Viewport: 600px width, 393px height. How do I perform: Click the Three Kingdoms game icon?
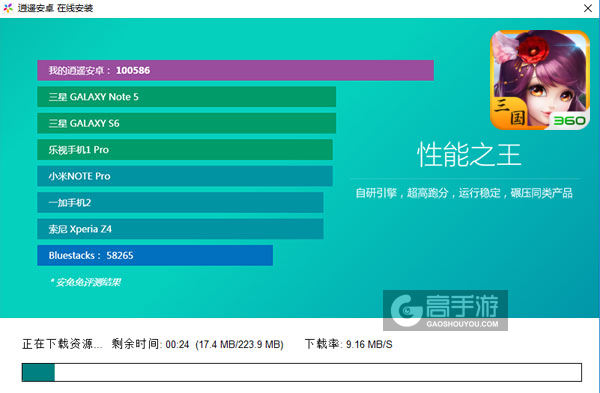pyautogui.click(x=540, y=80)
